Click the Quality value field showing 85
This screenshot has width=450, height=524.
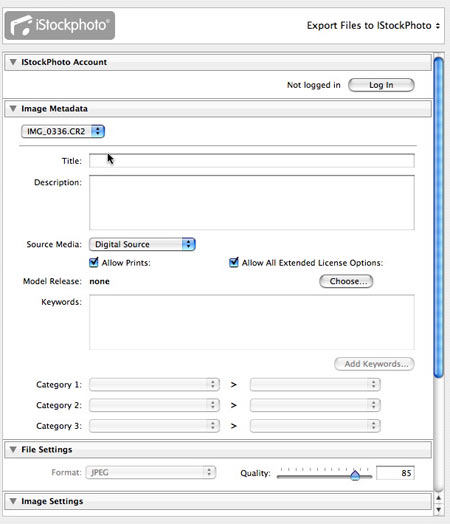[396, 473]
